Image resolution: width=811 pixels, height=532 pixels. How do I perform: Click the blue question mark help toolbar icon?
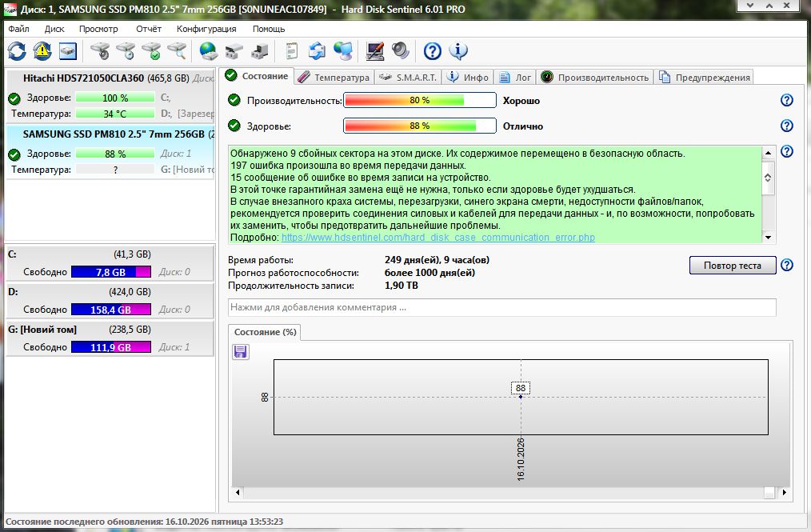[x=433, y=50]
